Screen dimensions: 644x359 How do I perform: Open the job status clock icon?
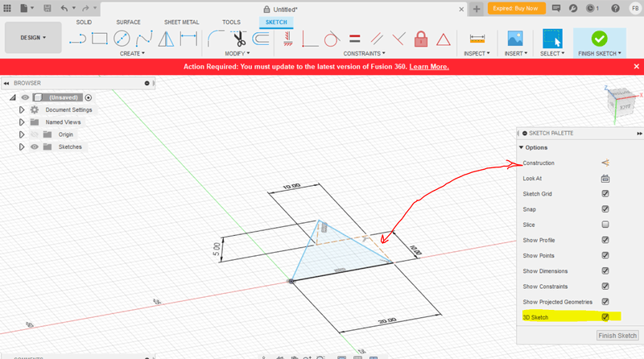tap(592, 8)
